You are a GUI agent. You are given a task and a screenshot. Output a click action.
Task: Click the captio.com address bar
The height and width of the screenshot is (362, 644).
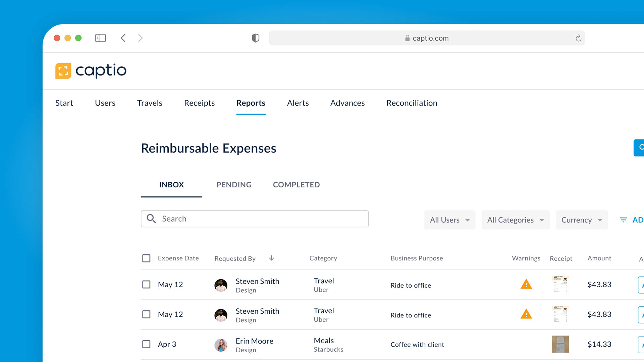pos(427,38)
